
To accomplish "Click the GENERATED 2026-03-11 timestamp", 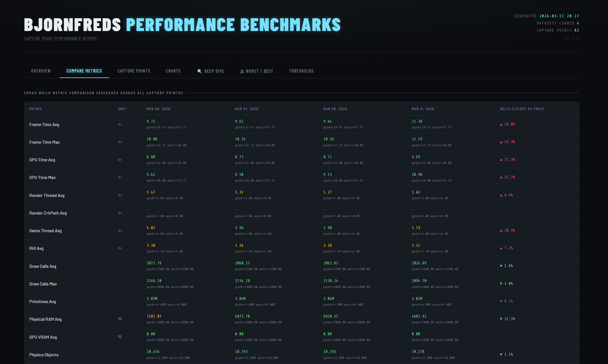I will pos(547,16).
